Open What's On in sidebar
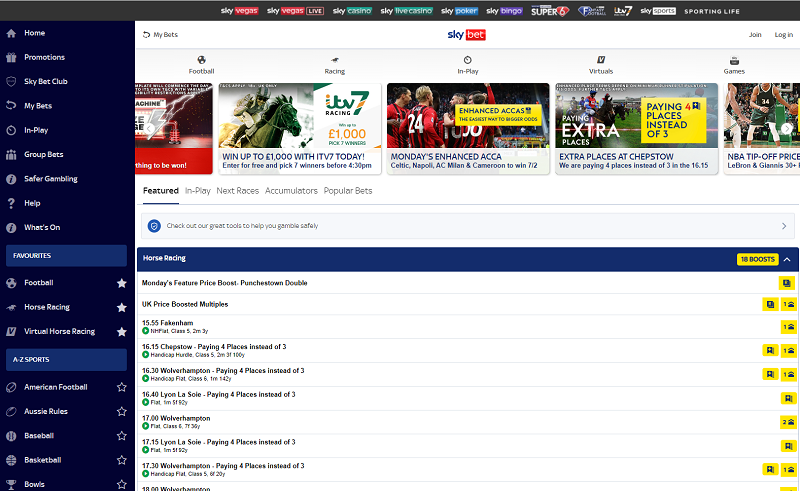The image size is (800, 491). pos(42,227)
